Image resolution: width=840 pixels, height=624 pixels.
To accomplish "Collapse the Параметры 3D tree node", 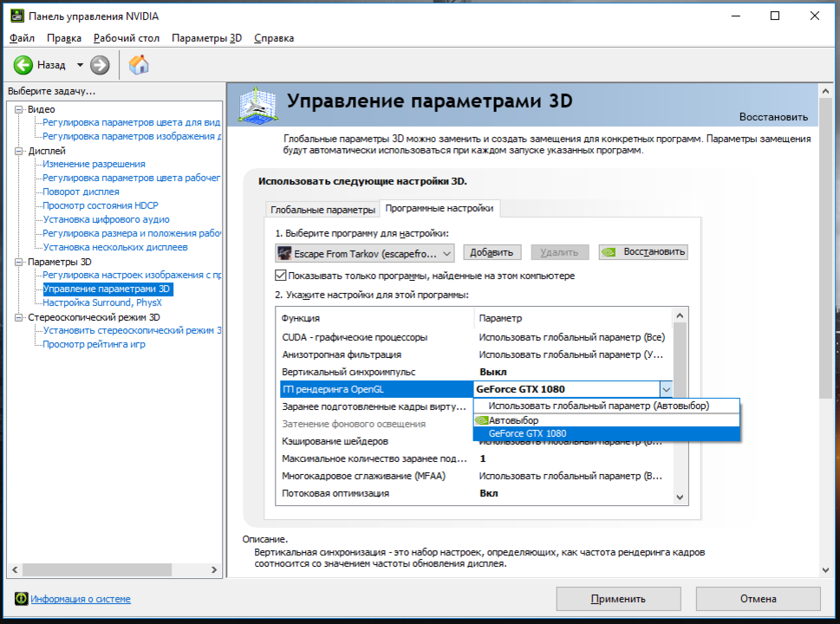I will [19, 262].
